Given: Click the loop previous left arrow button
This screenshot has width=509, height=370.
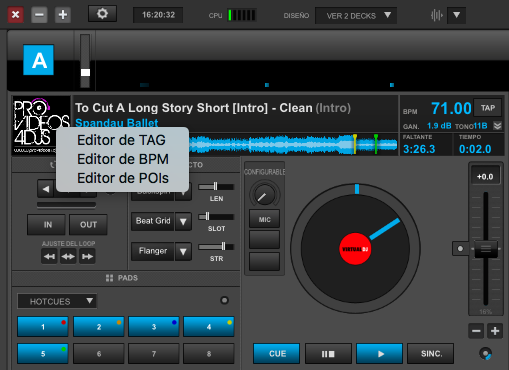Looking at the screenshot, I should click(46, 189).
